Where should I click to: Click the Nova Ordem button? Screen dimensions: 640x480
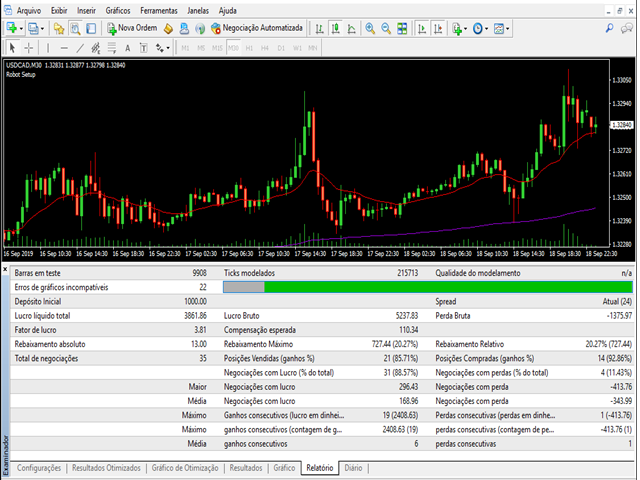(132, 28)
